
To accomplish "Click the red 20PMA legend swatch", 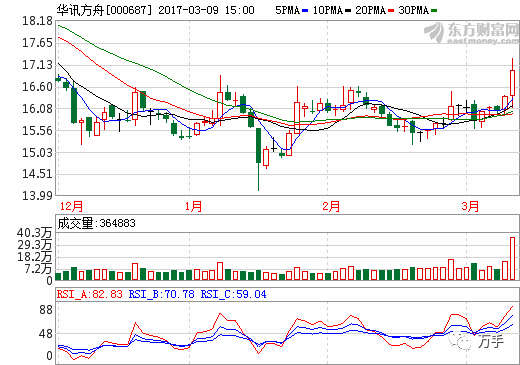I will point(391,11).
